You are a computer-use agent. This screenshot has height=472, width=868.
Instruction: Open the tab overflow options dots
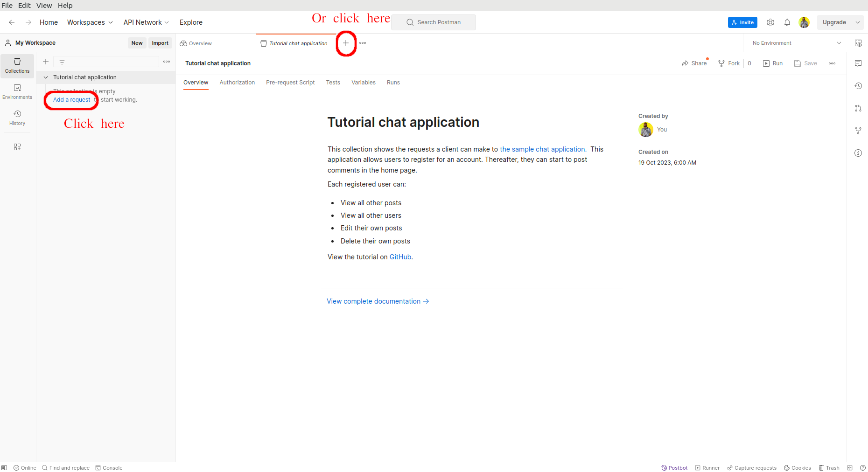click(363, 43)
